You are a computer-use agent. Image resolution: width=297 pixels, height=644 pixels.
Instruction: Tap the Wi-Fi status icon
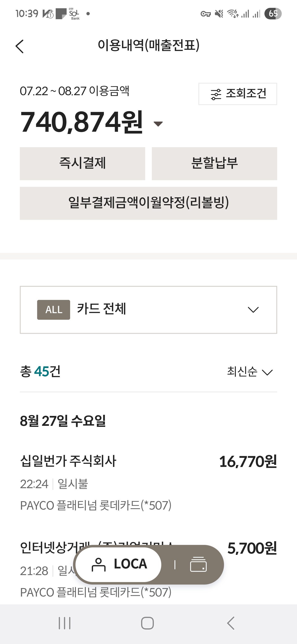point(233,14)
